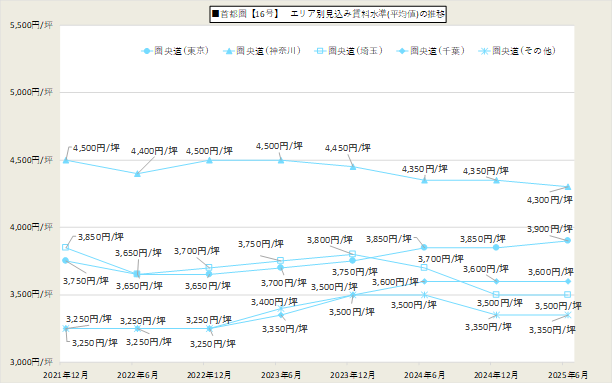
Task: Click the 3,600円/坪 diamond point at 2024年12月
Action: [x=496, y=281]
